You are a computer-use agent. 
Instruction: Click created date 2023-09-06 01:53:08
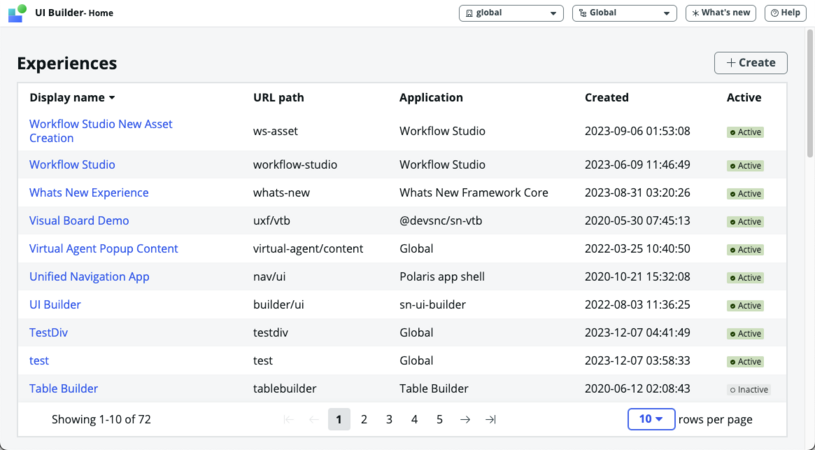pos(637,131)
